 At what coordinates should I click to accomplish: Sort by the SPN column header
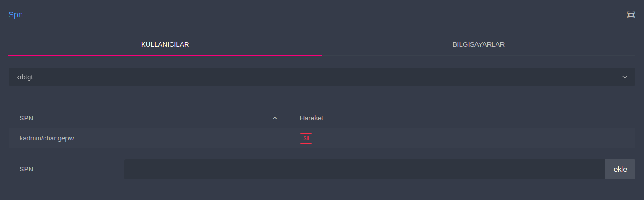coord(26,118)
